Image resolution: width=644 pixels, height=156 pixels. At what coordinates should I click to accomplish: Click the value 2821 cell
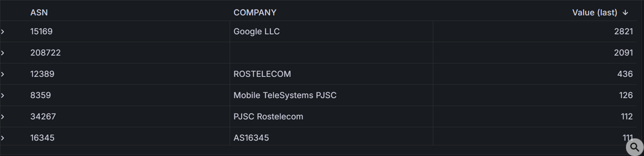(535, 32)
